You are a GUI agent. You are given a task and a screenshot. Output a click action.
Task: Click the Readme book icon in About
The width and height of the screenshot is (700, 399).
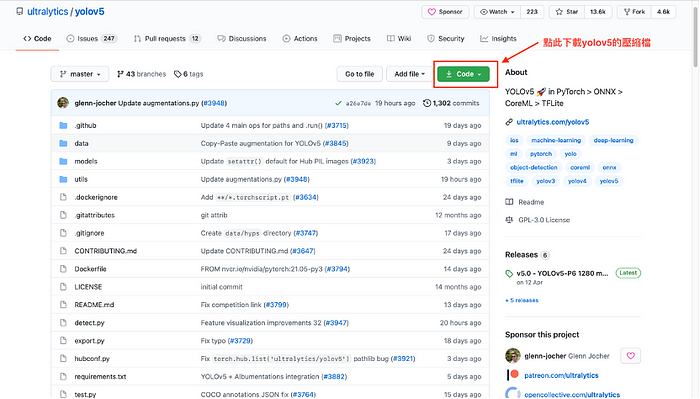[509, 202]
